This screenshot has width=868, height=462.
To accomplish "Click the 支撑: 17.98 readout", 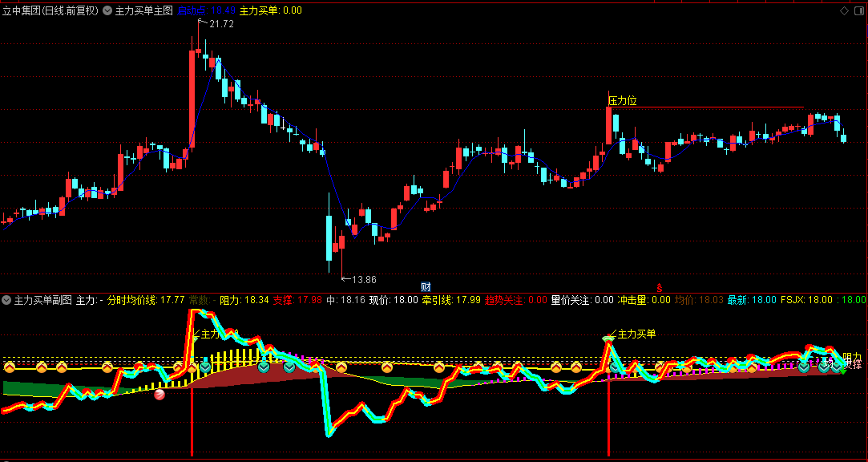I will [x=298, y=300].
